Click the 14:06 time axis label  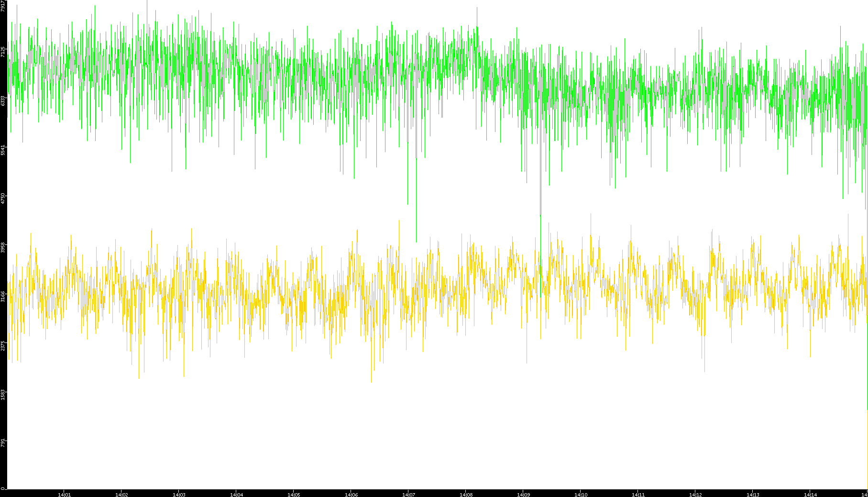351,495
